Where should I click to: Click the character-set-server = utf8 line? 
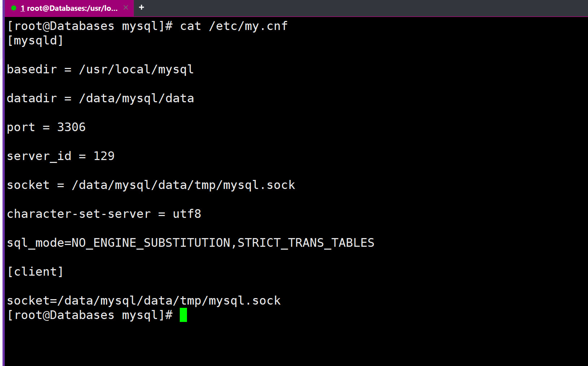pyautogui.click(x=104, y=214)
